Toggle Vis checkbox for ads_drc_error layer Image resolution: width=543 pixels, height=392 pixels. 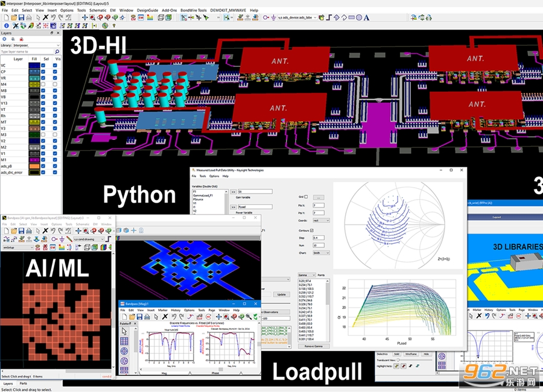(55, 172)
